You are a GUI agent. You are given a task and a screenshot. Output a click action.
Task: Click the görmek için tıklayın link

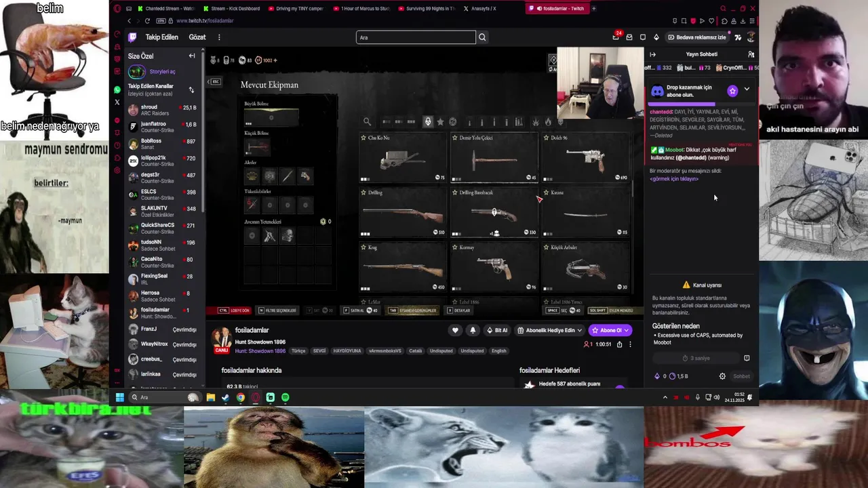click(x=674, y=179)
